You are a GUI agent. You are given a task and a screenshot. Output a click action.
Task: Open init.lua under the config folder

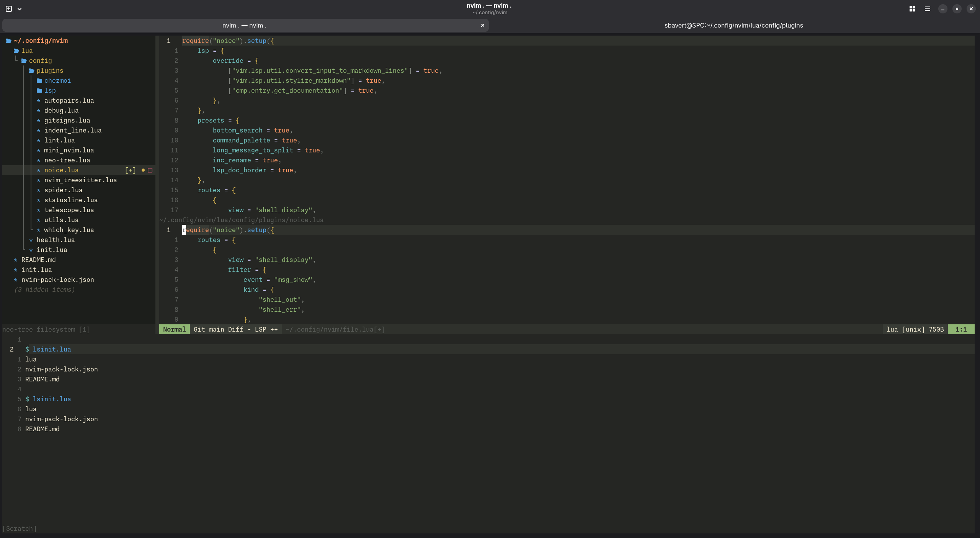coord(52,250)
